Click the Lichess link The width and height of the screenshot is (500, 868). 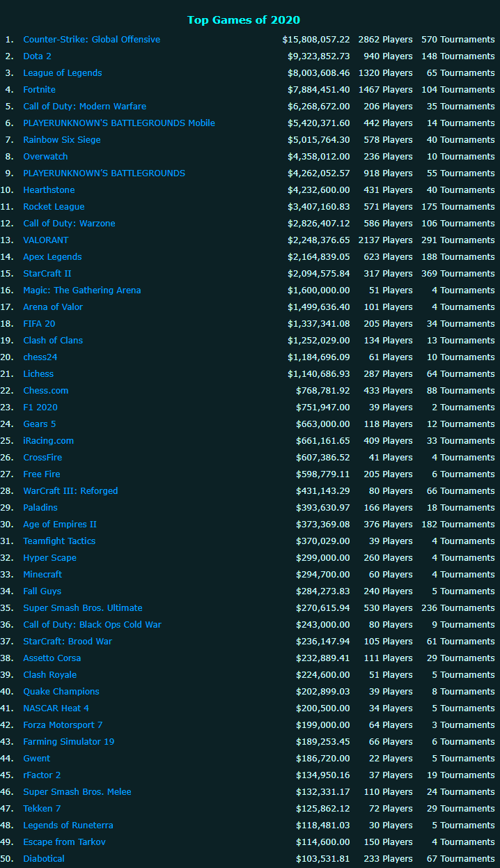tap(38, 374)
